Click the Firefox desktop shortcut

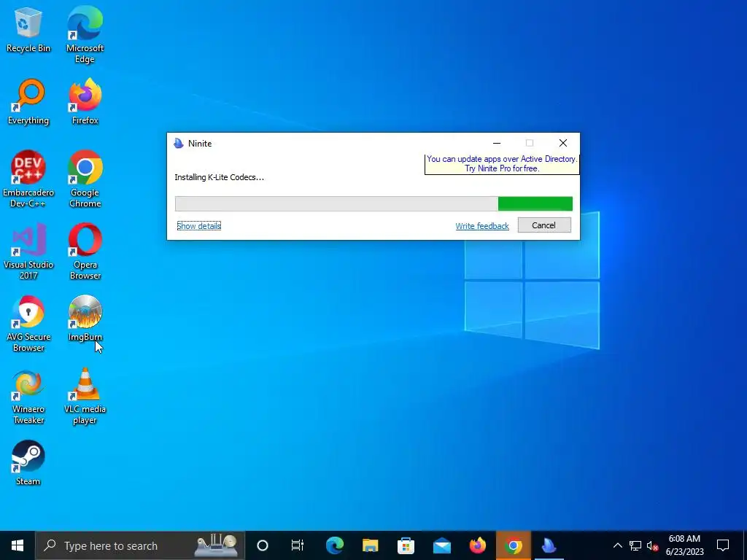pyautogui.click(x=85, y=101)
